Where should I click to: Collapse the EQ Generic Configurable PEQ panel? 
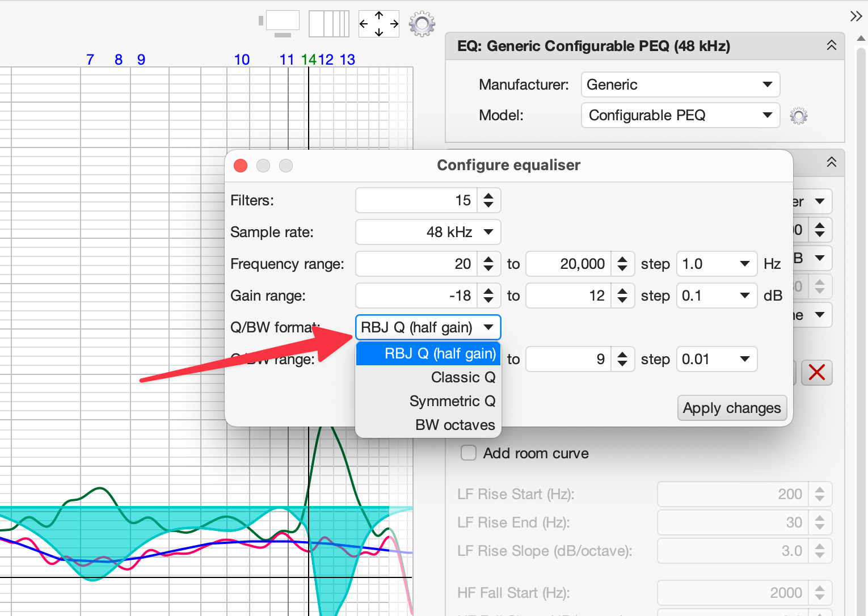[x=831, y=45]
